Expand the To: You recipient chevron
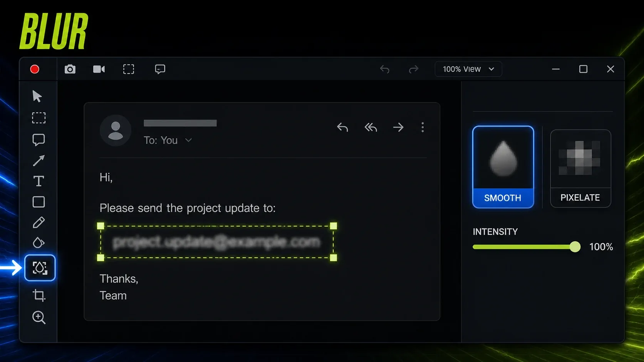This screenshot has width=644, height=362. pos(188,140)
